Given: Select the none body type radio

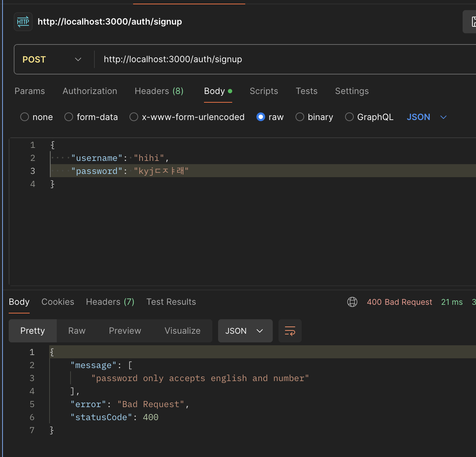Looking at the screenshot, I should click(x=25, y=117).
